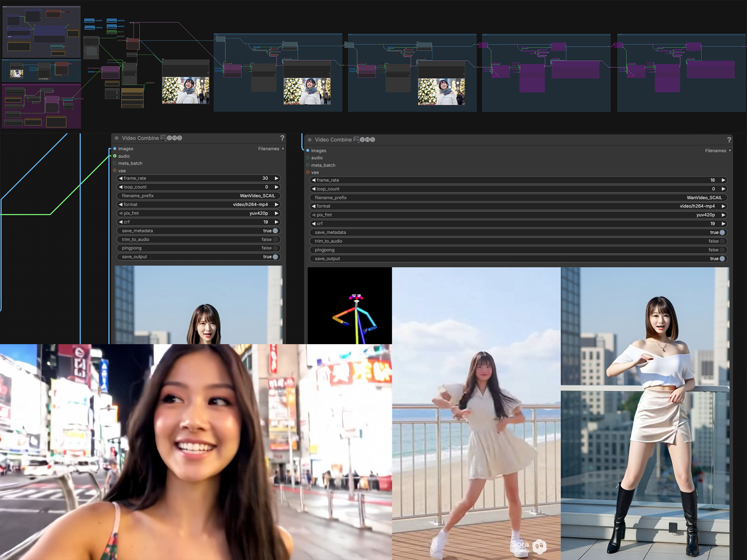Decrease the crf value of 19 with the left arrow
This screenshot has width=747, height=560.
coord(120,222)
